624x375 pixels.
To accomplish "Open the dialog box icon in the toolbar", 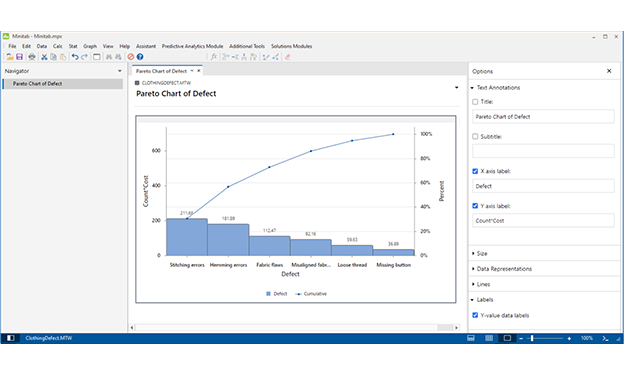I will [97, 57].
